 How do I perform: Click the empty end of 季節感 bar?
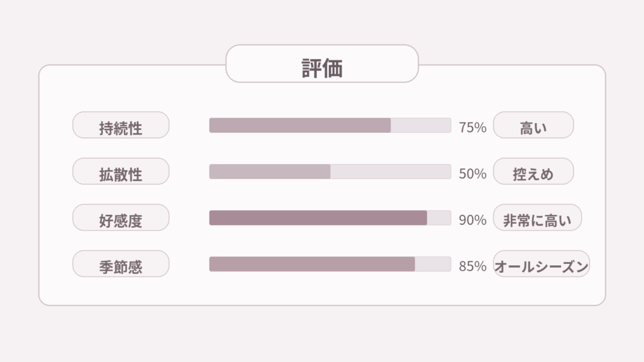pos(433,264)
